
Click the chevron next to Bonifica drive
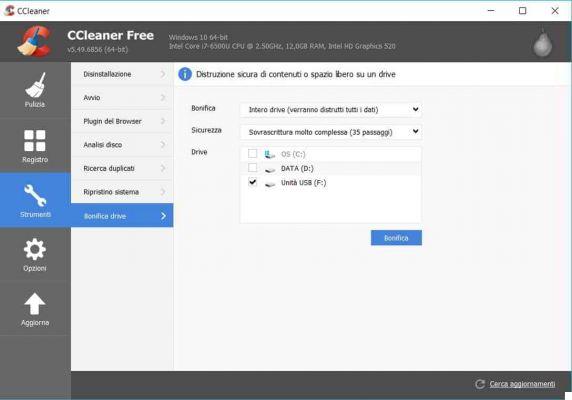[163, 216]
